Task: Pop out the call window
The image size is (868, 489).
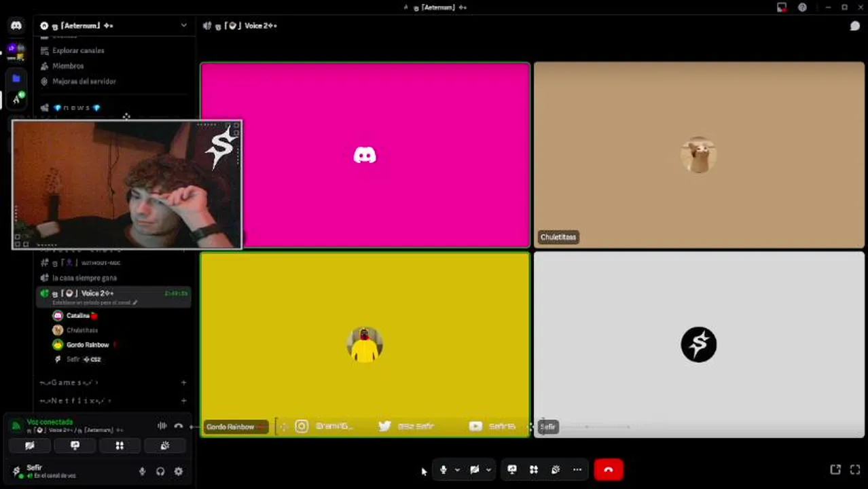Action: 835,469
